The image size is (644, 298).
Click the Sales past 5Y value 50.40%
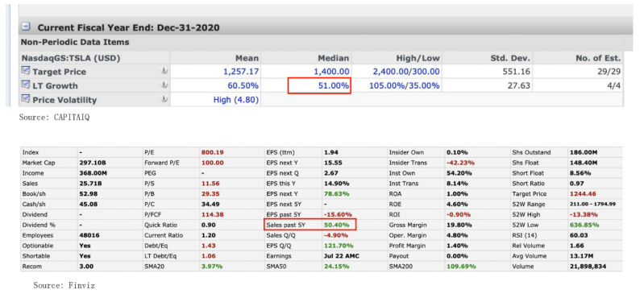tap(337, 225)
